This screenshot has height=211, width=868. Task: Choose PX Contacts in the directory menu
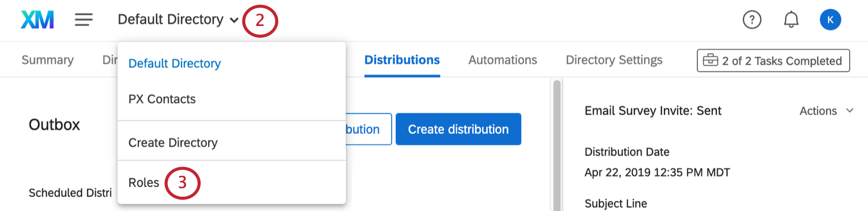click(162, 99)
